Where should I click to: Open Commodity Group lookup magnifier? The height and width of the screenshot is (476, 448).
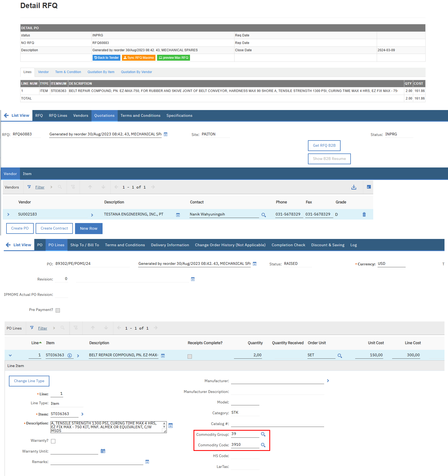point(263,434)
